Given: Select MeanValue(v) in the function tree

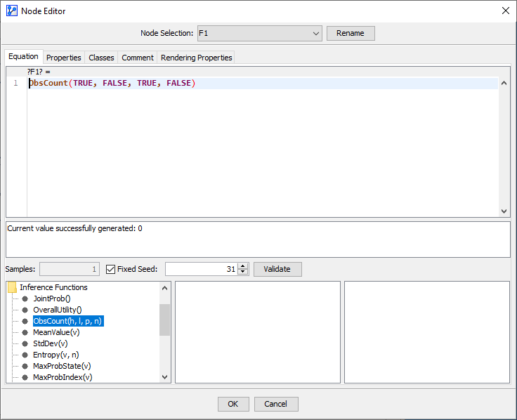Looking at the screenshot, I should click(x=56, y=332).
